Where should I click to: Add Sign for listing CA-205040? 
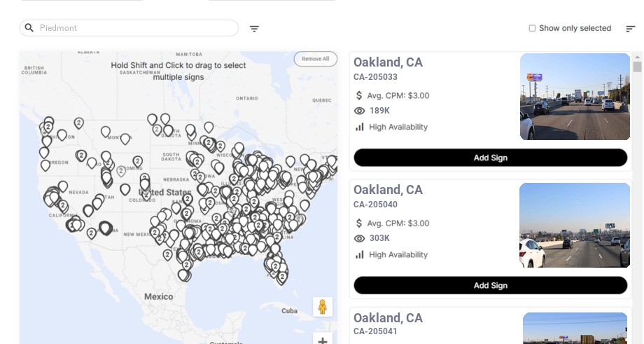click(x=490, y=285)
